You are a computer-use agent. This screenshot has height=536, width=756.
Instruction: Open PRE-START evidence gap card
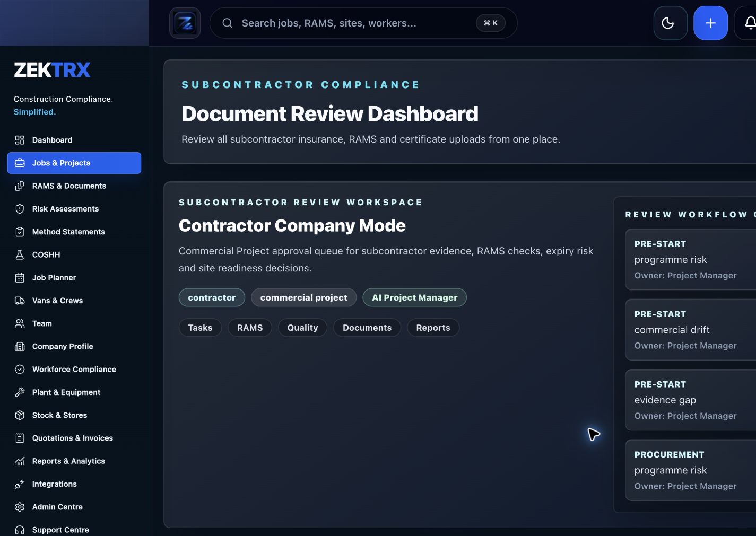690,400
